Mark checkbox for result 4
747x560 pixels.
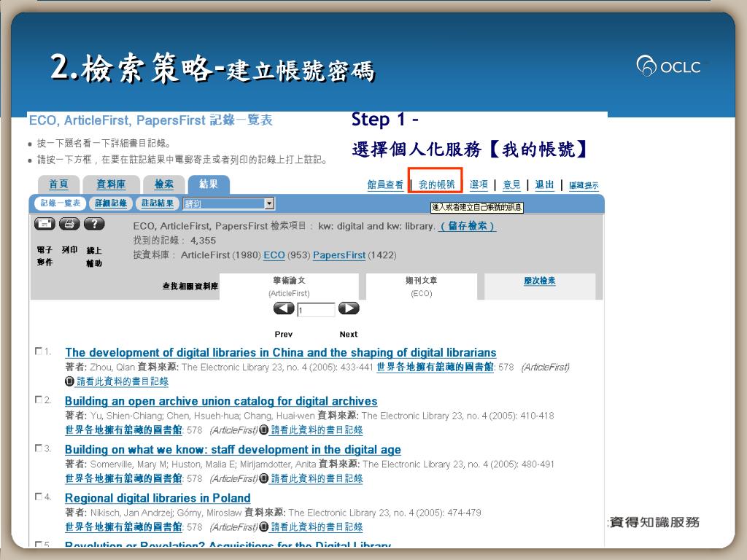[39, 497]
